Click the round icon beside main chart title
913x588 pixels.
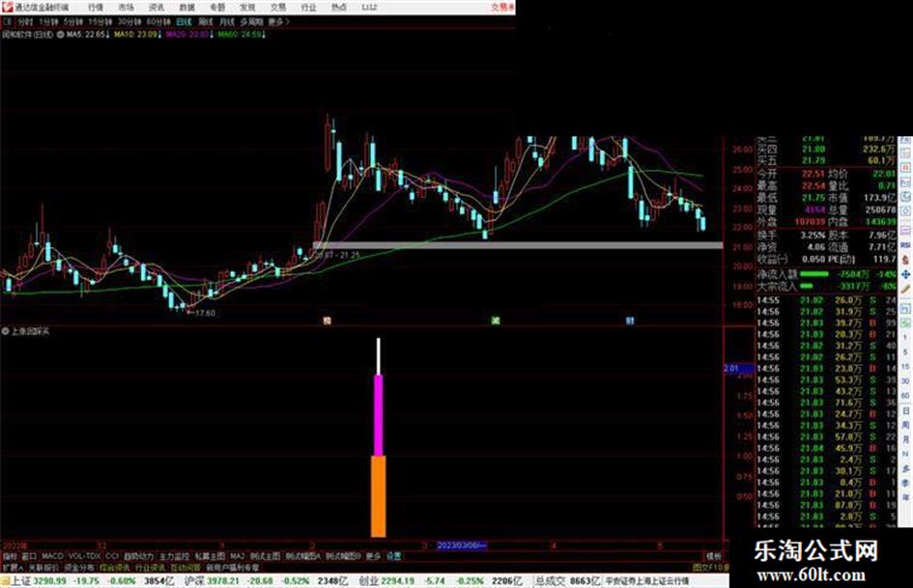pyautogui.click(x=61, y=35)
